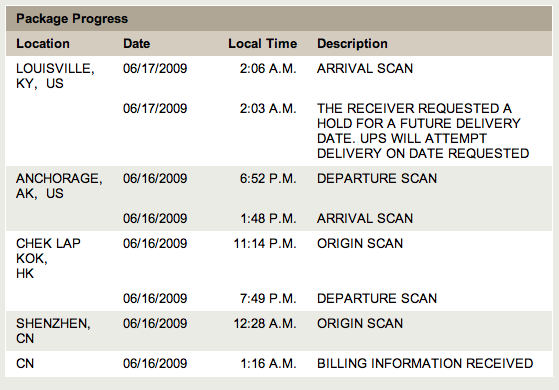Select the 7:49 P.M. departure scan row

pyautogui.click(x=279, y=298)
